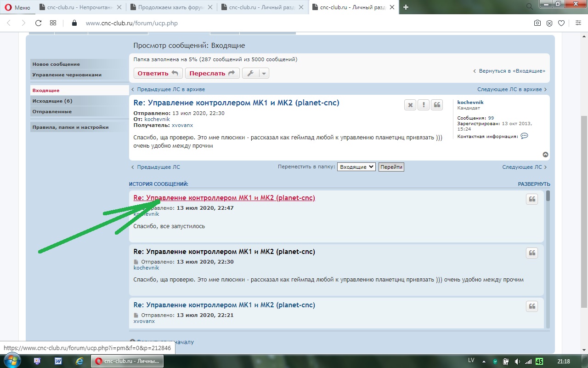Open Управление черновиками in the sidebar
Viewport: 588px width, 368px height.
[79, 75]
